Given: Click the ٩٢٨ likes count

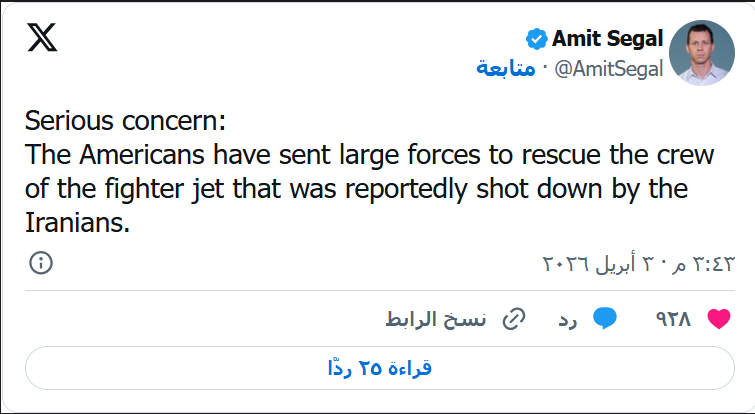Looking at the screenshot, I should (x=673, y=319).
